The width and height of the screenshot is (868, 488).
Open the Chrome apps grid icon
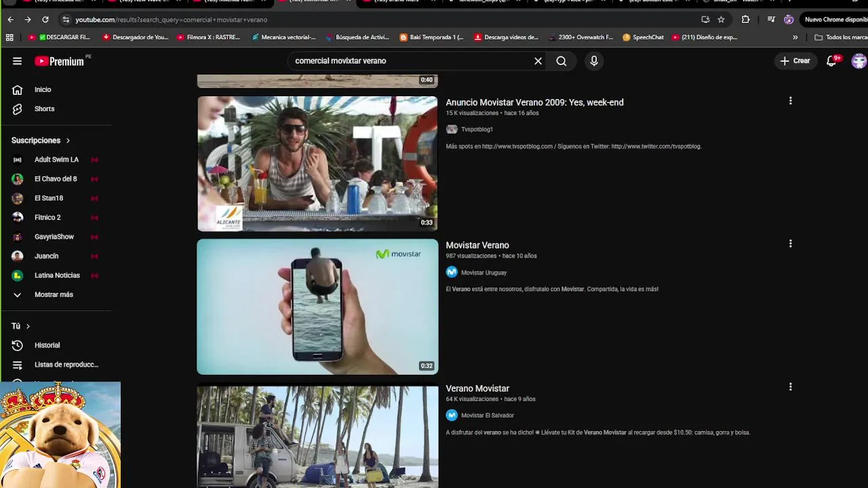[x=9, y=37]
